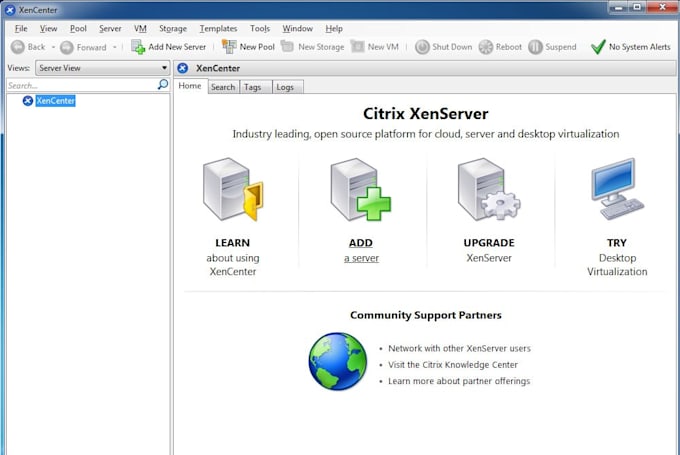Image resolution: width=680 pixels, height=455 pixels.
Task: Click the magnifier search icon
Action: tap(163, 85)
